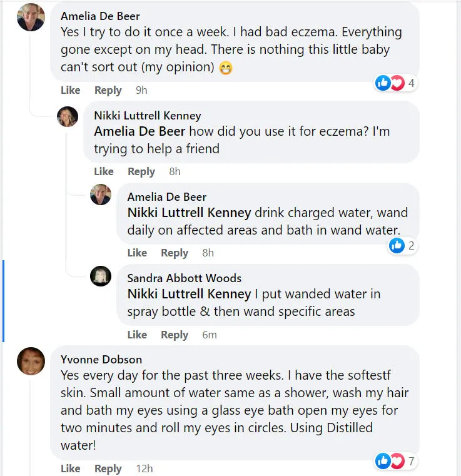This screenshot has width=461, height=476.
Task: Click Amelia's avatar in the nested reply
Action: coord(101,195)
